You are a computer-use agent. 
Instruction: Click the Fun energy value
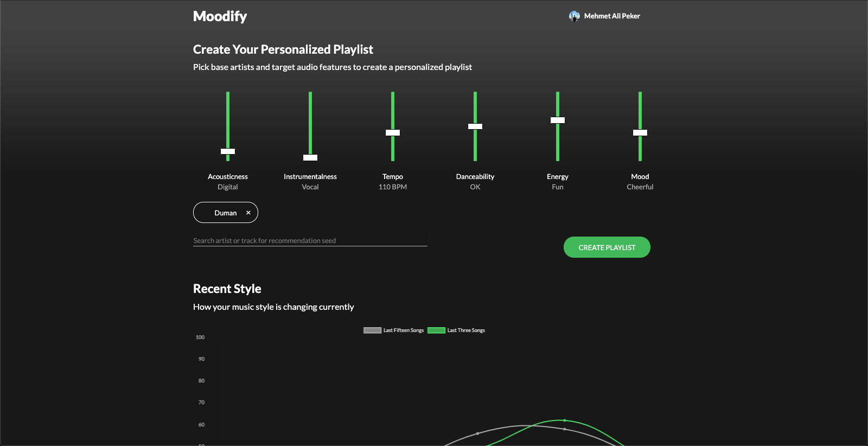pos(558,187)
